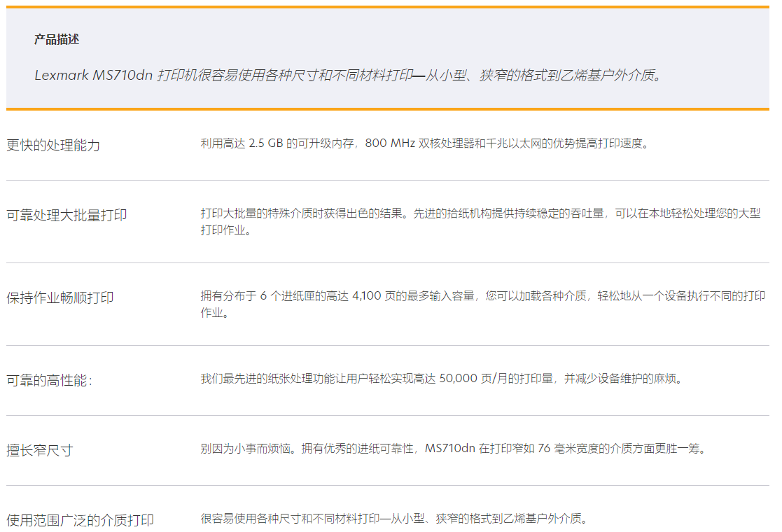Click the 保持作业畅顺打印 row title
This screenshot has height=532, width=782.
[x=60, y=297]
